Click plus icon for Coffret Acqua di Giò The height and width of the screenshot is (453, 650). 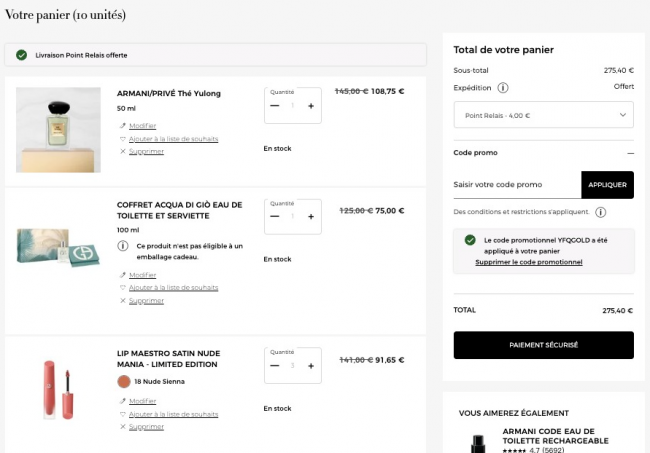(311, 216)
